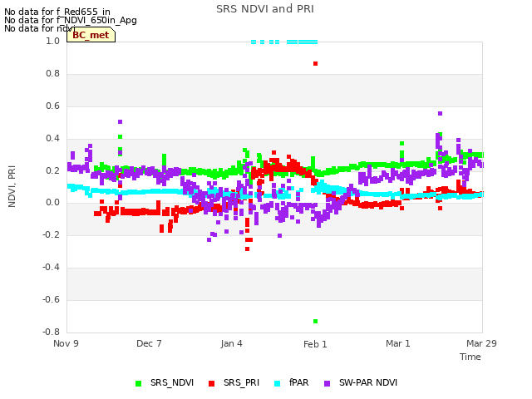Toggle the fPAR legend entry
This screenshot has width=532, height=399.
pyautogui.click(x=292, y=382)
